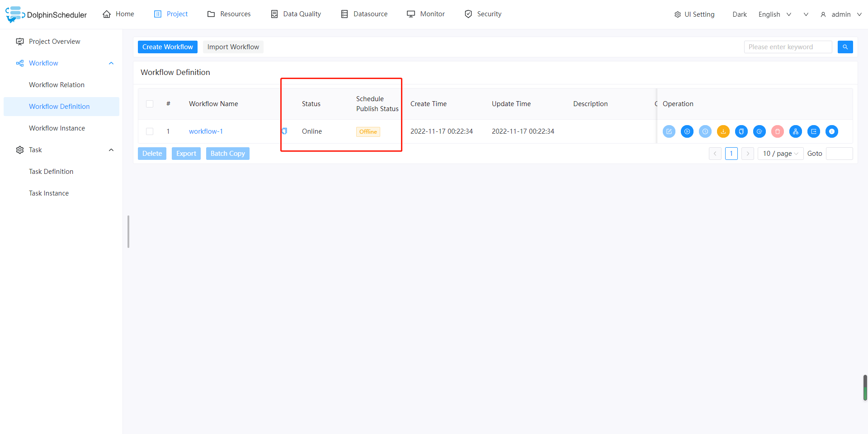Screen dimensions: 868x434
Task: Click the orange offline download-arrow icon
Action: coord(723,131)
